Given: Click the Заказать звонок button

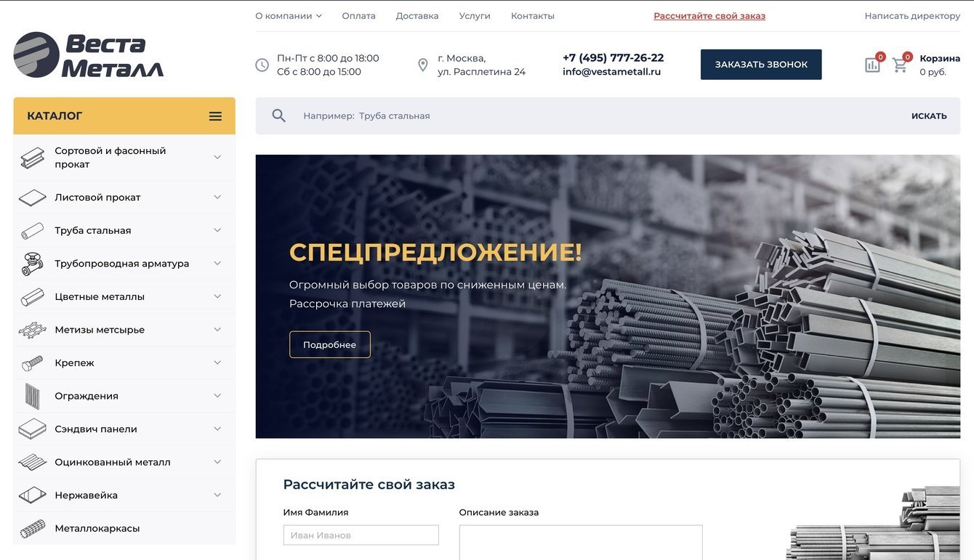Looking at the screenshot, I should (761, 65).
